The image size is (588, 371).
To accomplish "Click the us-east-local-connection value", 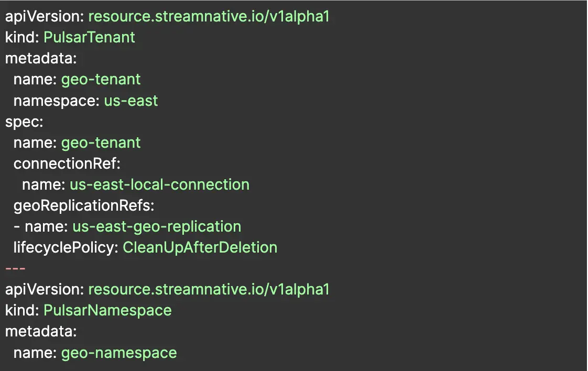I will tap(159, 184).
